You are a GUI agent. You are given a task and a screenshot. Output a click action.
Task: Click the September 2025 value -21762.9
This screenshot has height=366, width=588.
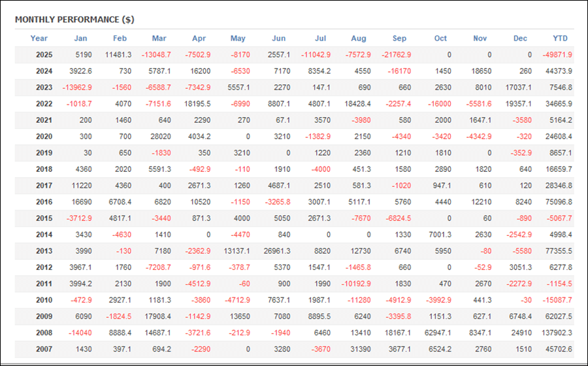pos(393,55)
